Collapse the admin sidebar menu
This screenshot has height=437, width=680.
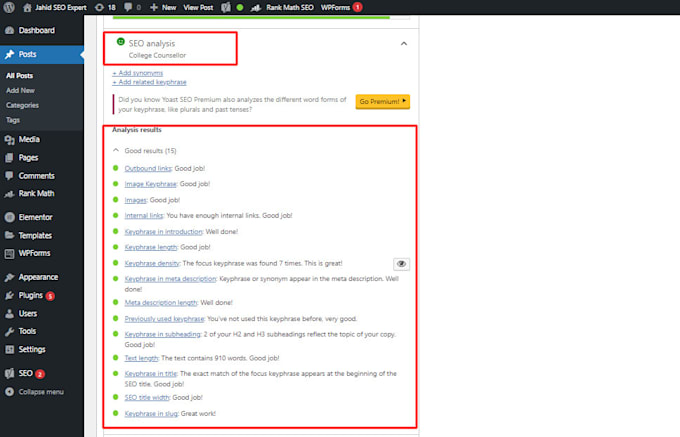[35, 392]
